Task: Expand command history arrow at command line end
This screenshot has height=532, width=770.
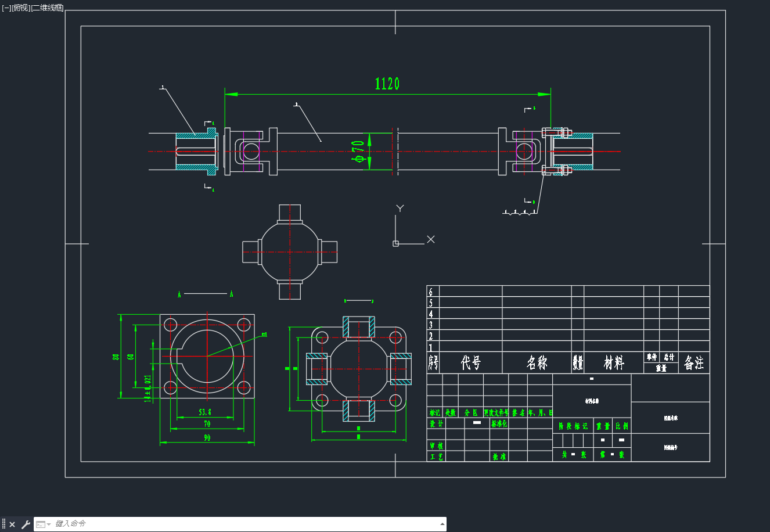Action: click(442, 524)
